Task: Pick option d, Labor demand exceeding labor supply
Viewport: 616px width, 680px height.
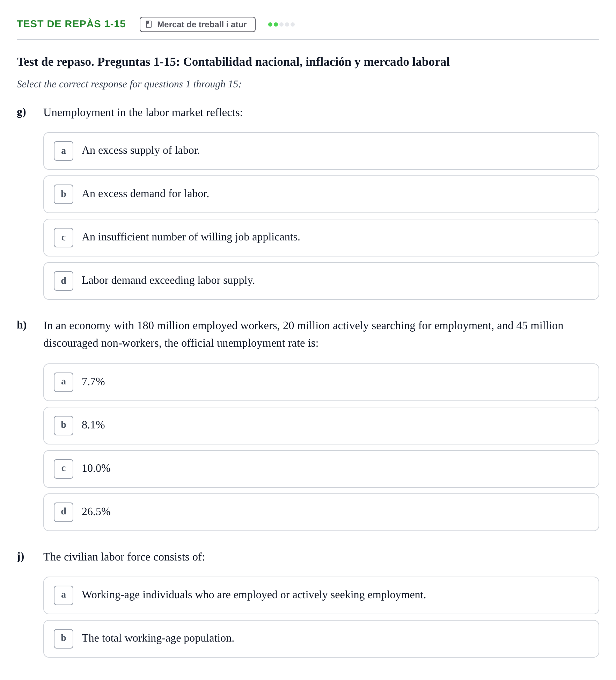Action: point(321,281)
